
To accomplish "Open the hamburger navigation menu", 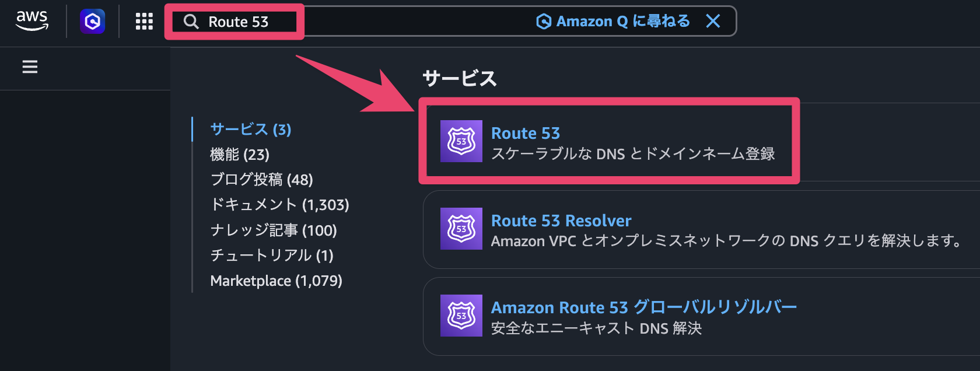I will point(29,68).
